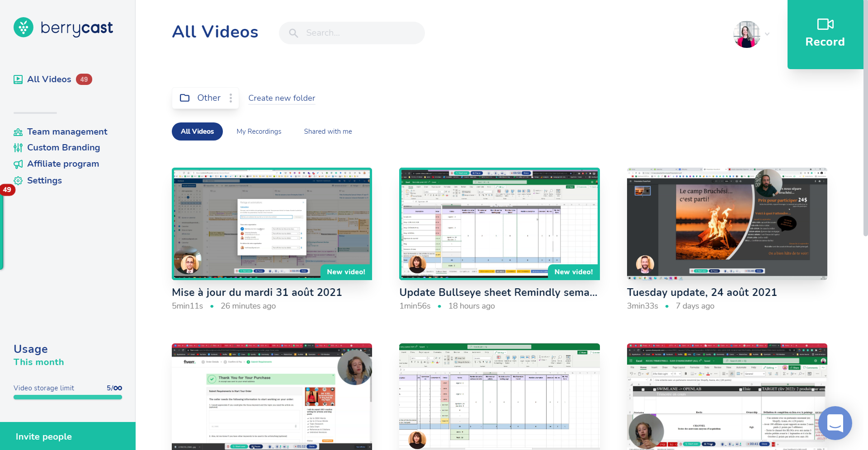The width and height of the screenshot is (868, 450).
Task: Open the Settings gear
Action: [18, 180]
